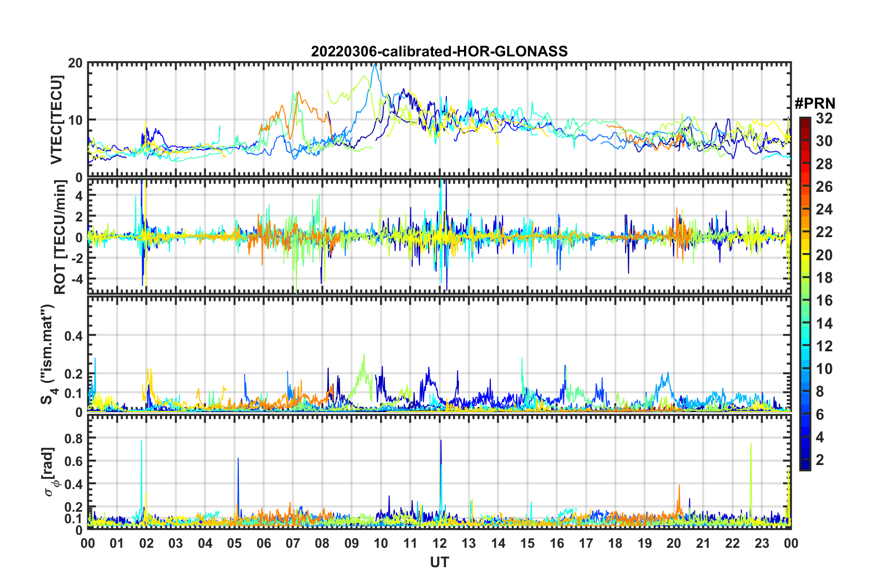Click the "-2" tick on the ROT y-axis
The height and width of the screenshot is (588, 879).
tap(76, 258)
